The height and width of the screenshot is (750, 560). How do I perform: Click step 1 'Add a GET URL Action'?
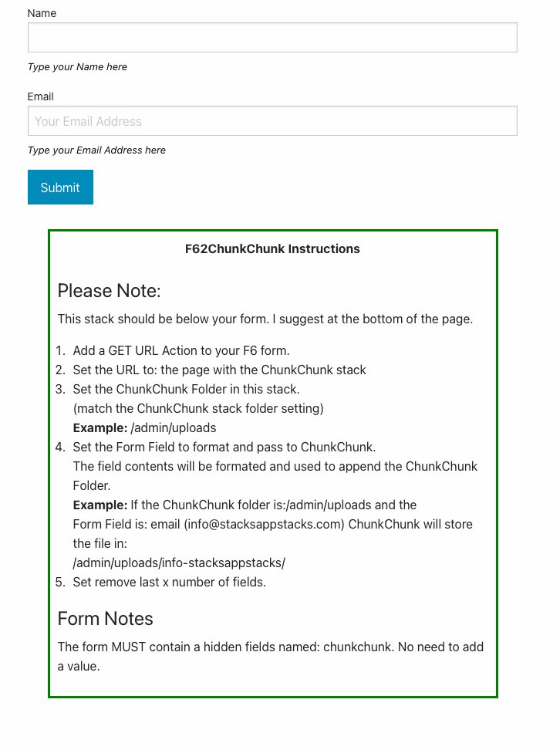180,350
